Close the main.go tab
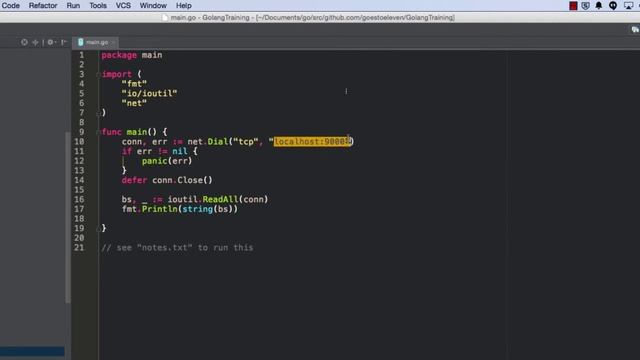Screen dimensions: 640x360 pyautogui.click(x=114, y=42)
